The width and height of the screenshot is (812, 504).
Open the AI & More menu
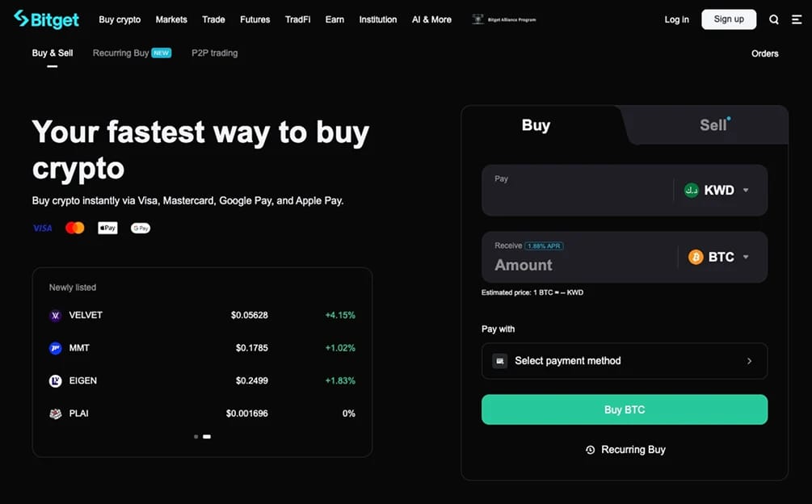click(432, 19)
